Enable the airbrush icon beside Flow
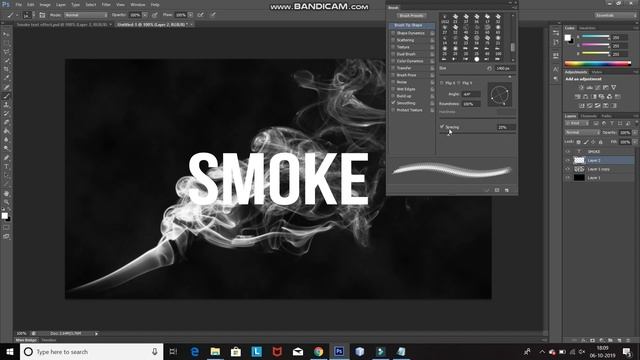This screenshot has width=640, height=360. (x=200, y=15)
